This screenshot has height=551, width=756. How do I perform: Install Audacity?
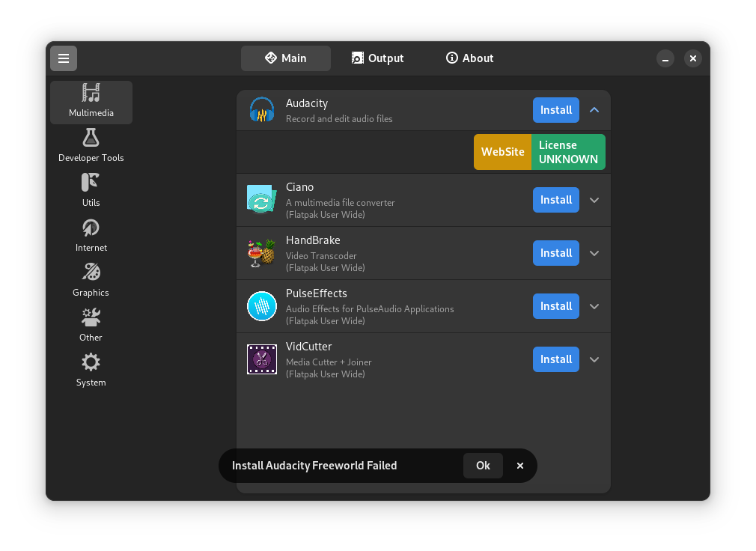(x=556, y=110)
